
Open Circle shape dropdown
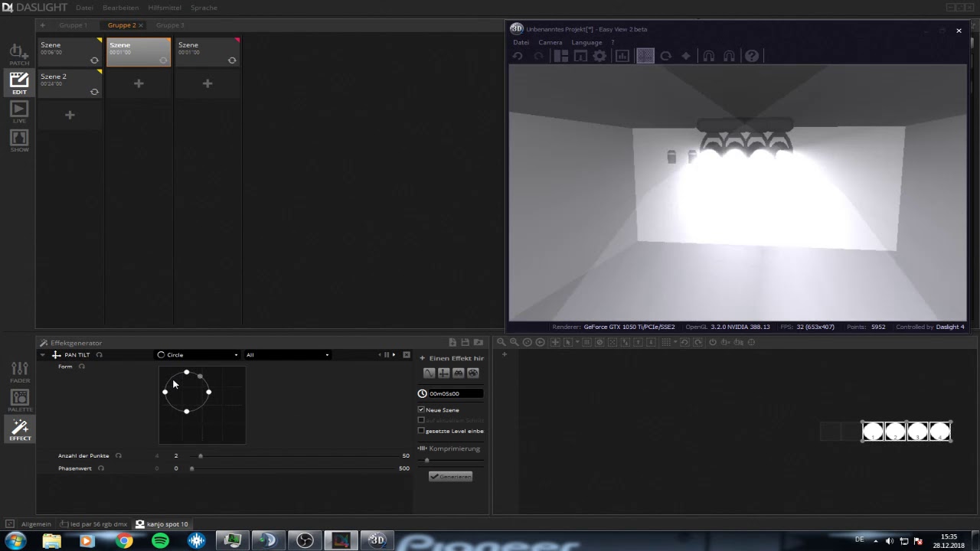point(198,354)
